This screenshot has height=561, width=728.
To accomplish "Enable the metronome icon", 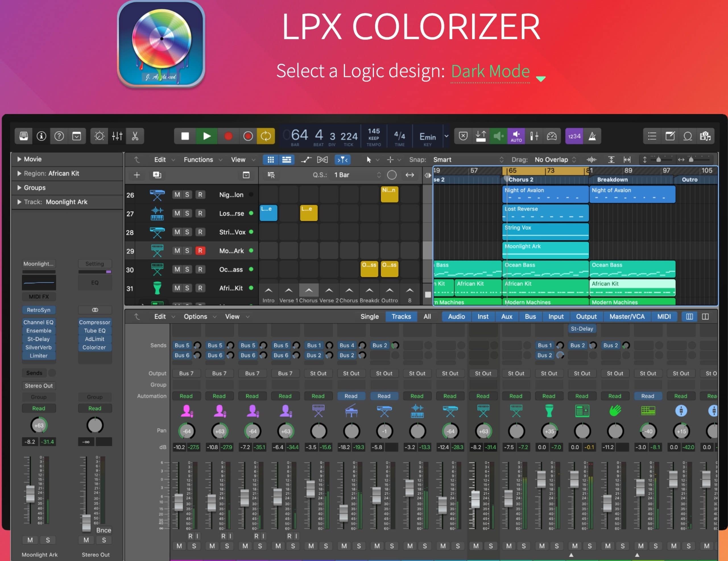I will click(593, 136).
